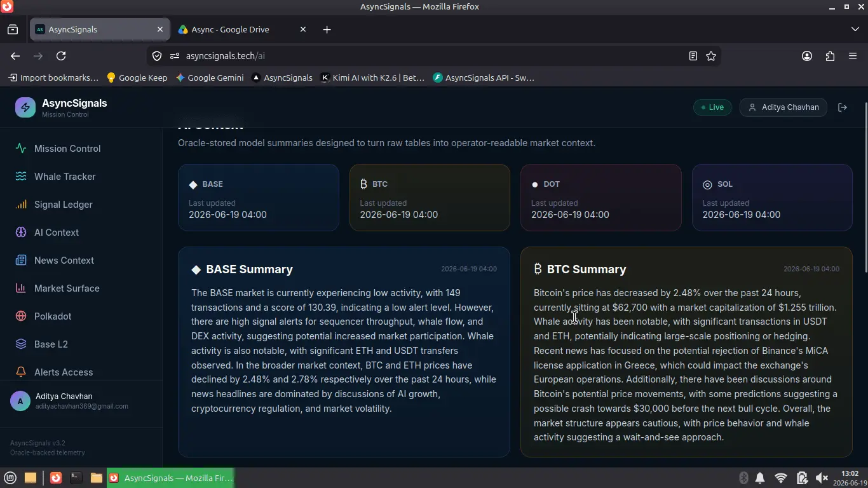Select the BTC update card
Image resolution: width=868 pixels, height=488 pixels.
pos(430,198)
